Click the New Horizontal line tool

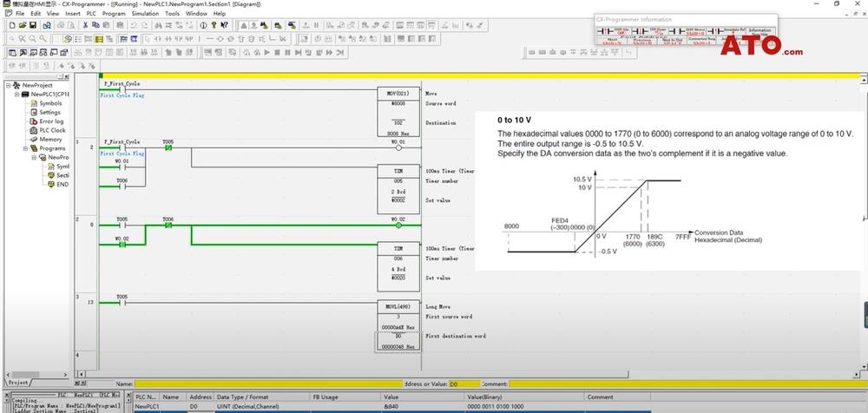[210, 39]
